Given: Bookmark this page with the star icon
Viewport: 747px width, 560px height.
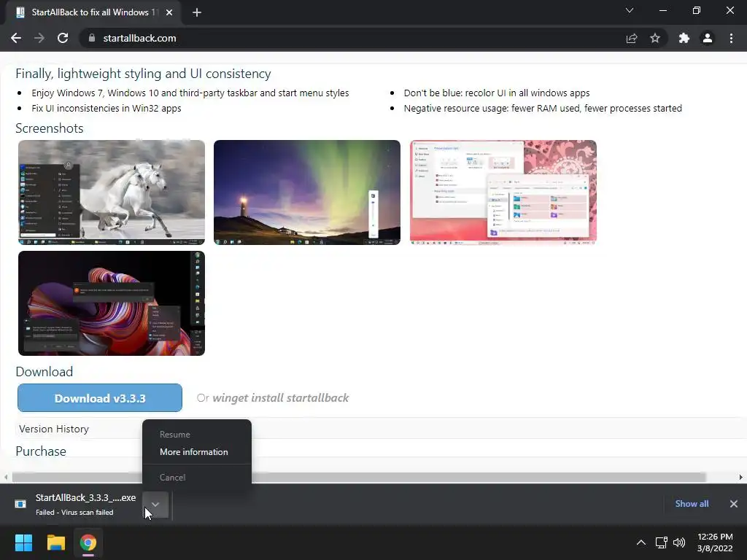Looking at the screenshot, I should point(655,38).
